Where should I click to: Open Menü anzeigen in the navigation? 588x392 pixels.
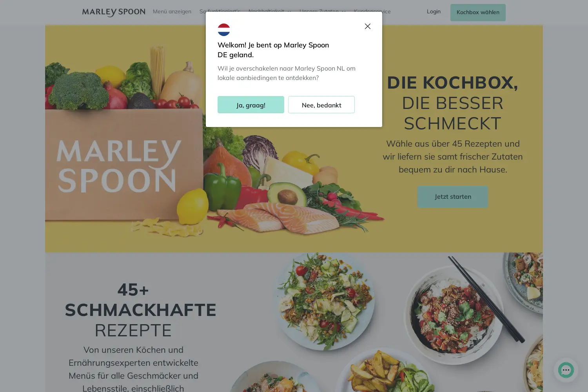pyautogui.click(x=172, y=11)
